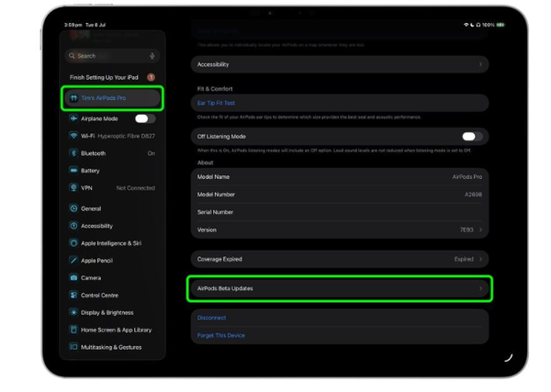The image size is (551, 392).
Task: Click the time 3:59pm in status bar
Action: tap(73, 25)
